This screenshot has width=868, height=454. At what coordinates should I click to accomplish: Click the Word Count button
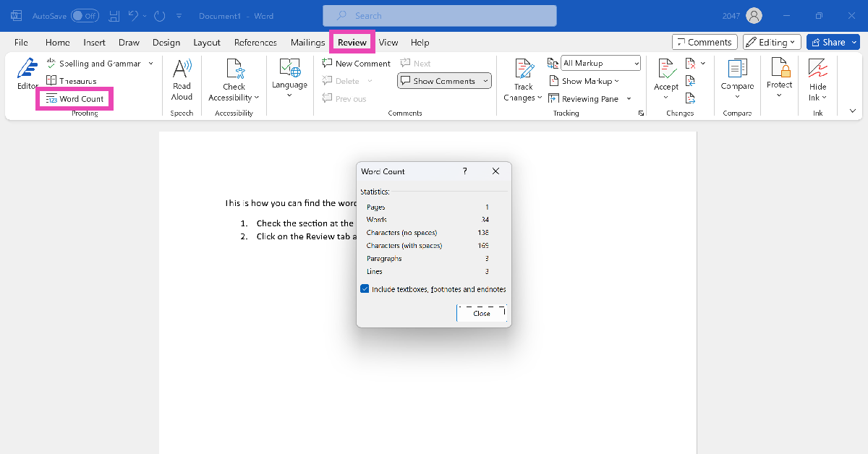click(75, 99)
